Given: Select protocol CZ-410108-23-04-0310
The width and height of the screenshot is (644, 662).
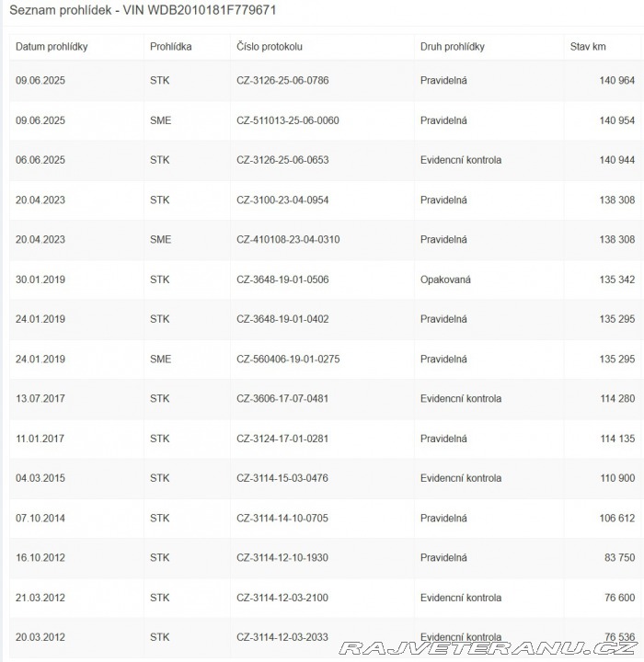Looking at the screenshot, I should [x=288, y=239].
